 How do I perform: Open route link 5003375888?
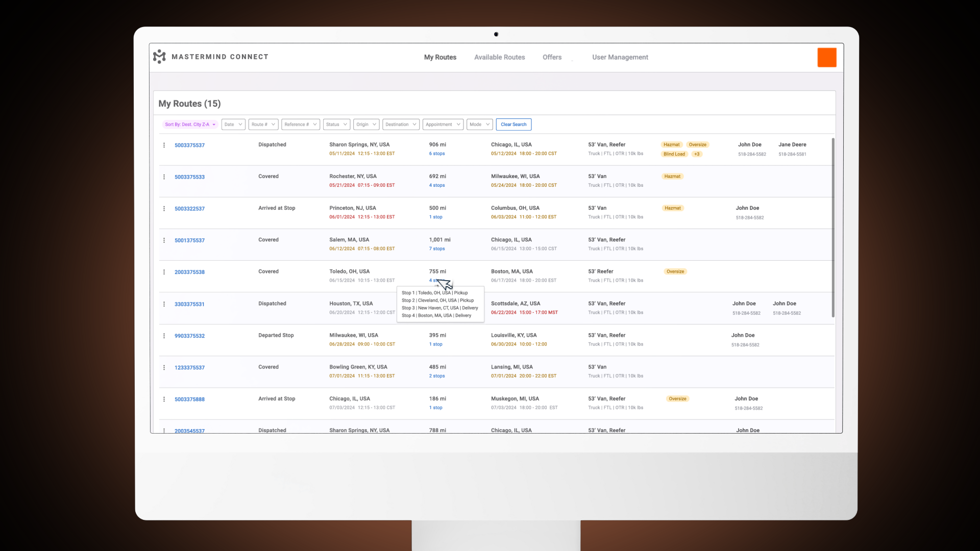coord(189,399)
